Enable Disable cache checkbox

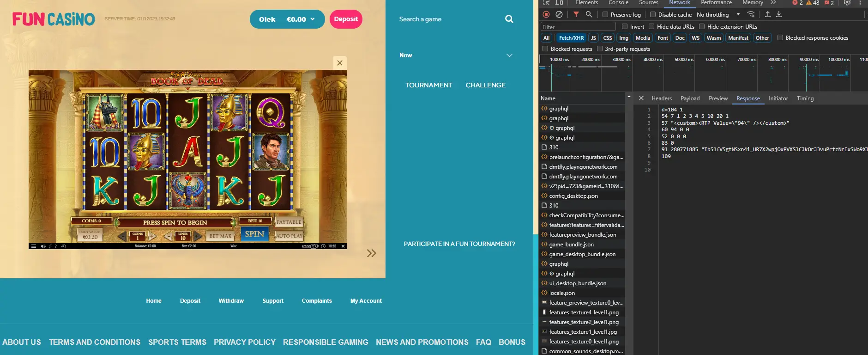(653, 14)
